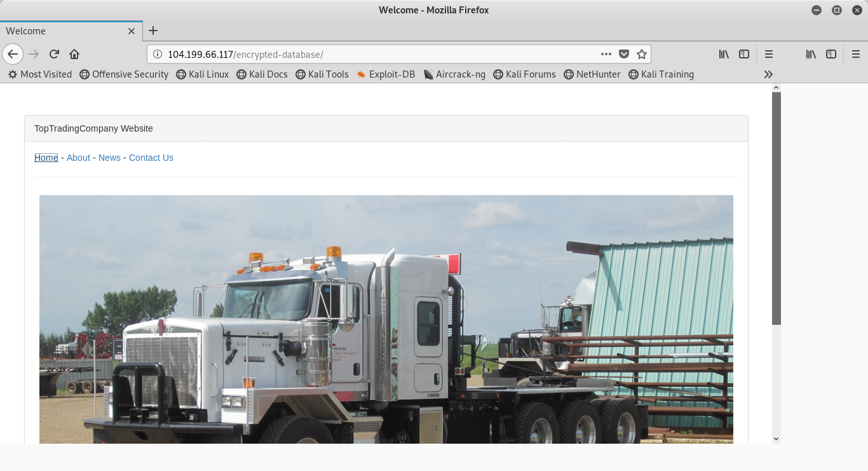Toggle the sidebar view
This screenshot has height=471, width=868.
[x=744, y=54]
